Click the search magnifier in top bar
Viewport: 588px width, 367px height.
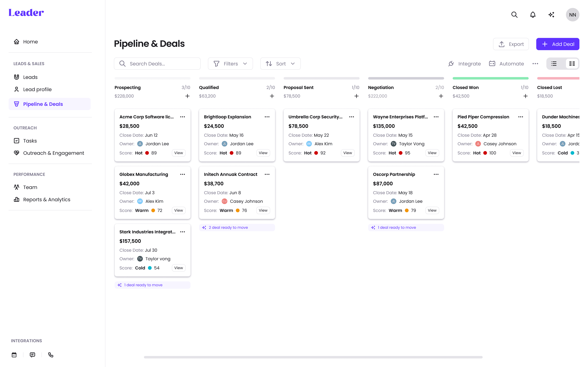pos(514,15)
